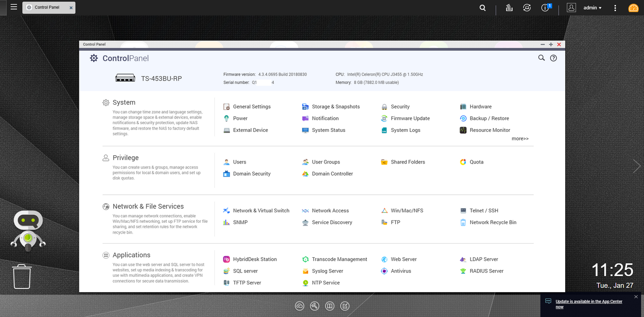Open RADIUS Server settings

(x=482, y=271)
